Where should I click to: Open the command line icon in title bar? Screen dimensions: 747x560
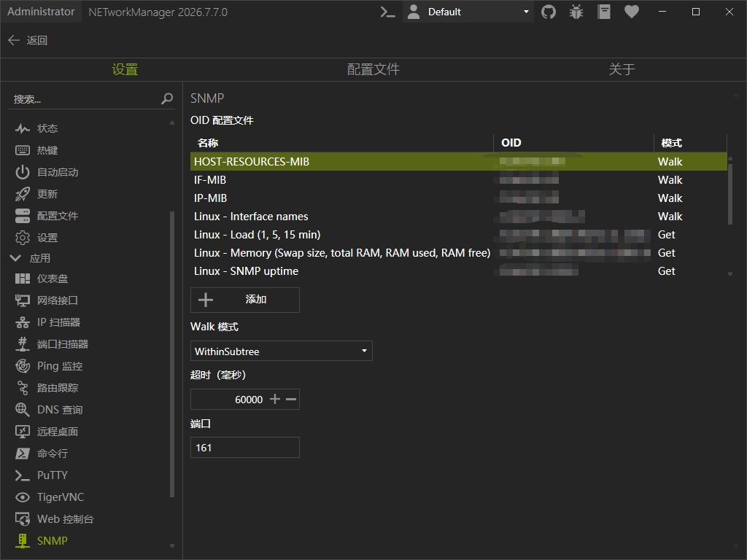click(388, 12)
